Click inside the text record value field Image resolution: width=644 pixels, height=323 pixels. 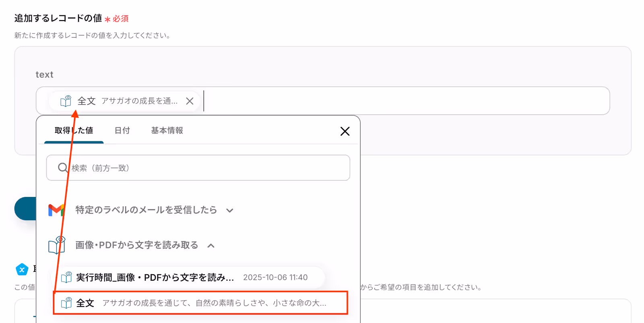coord(323,101)
